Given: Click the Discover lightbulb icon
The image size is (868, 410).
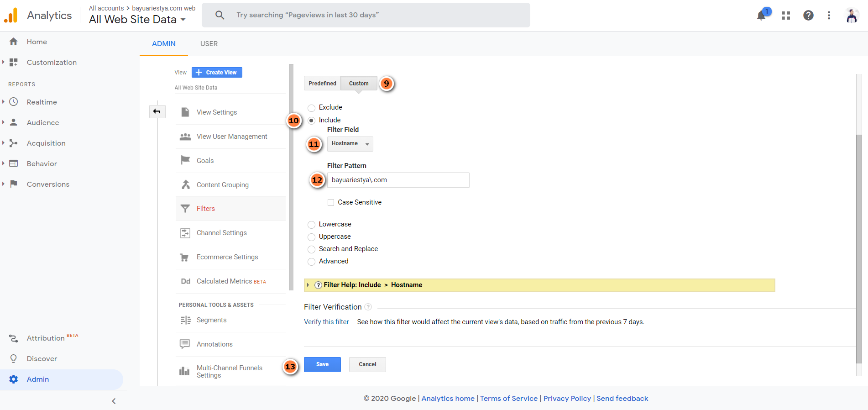Looking at the screenshot, I should [14, 359].
